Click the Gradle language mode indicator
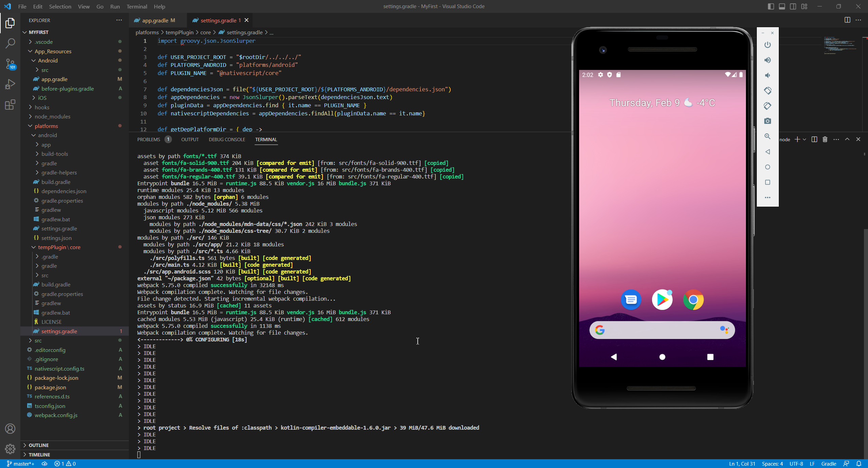Image resolution: width=868 pixels, height=468 pixels. pyautogui.click(x=828, y=464)
